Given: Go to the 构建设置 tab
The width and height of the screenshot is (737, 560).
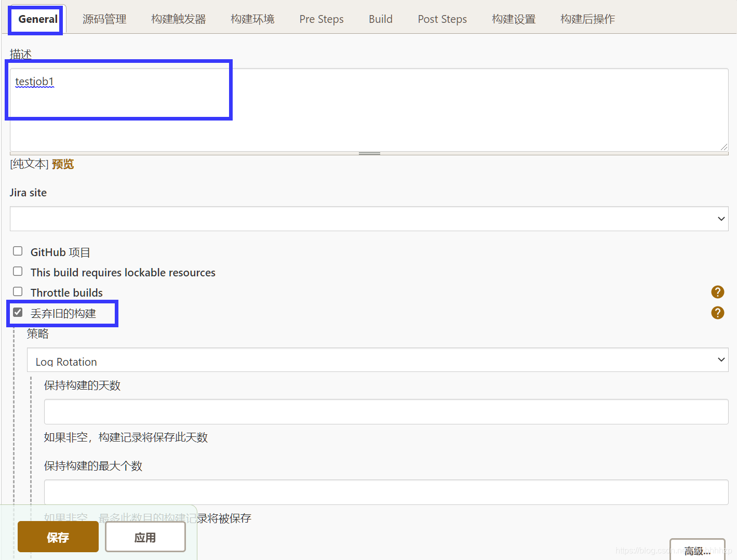Looking at the screenshot, I should click(x=514, y=19).
